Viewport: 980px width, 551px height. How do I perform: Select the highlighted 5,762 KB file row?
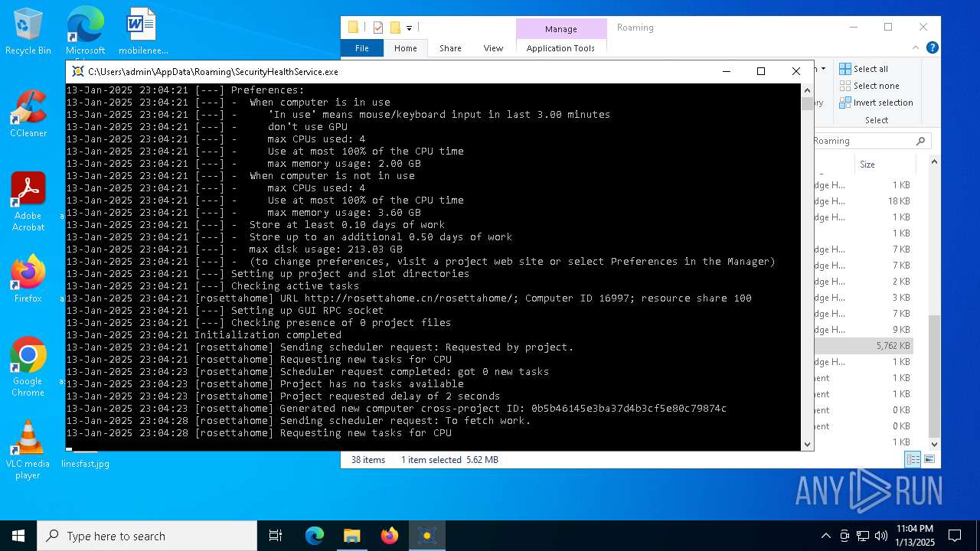(x=863, y=346)
